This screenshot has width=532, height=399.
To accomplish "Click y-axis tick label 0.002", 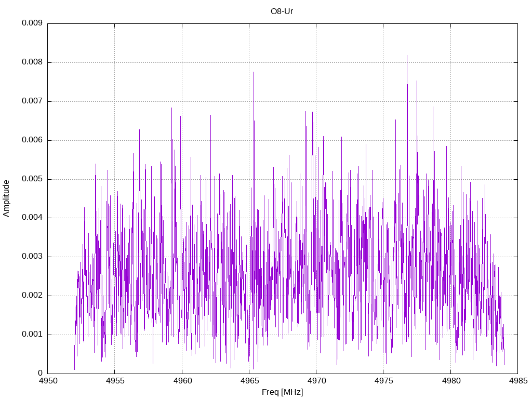I will [x=32, y=296].
